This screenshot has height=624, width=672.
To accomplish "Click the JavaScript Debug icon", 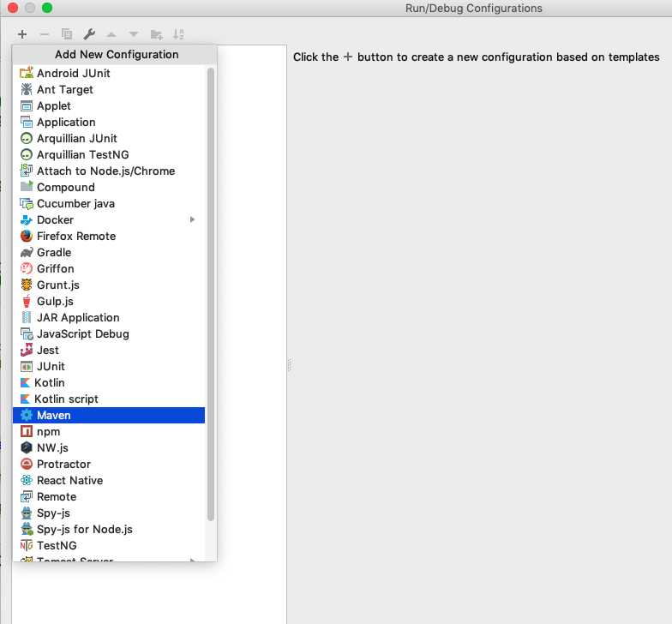I will click(27, 333).
